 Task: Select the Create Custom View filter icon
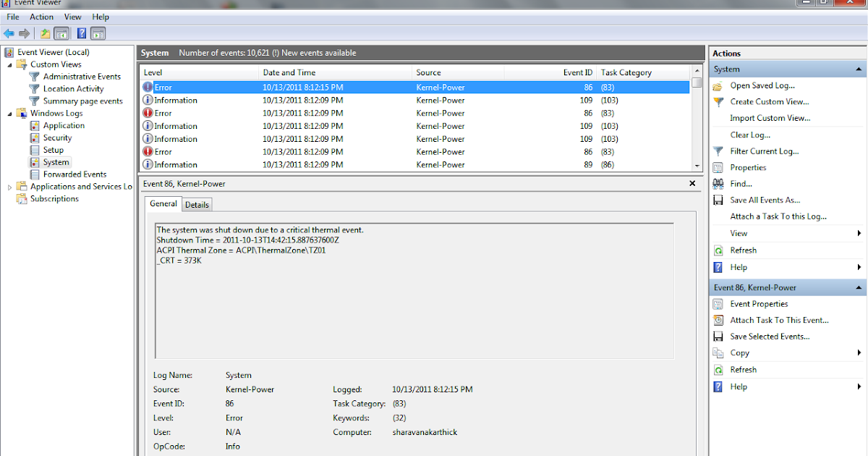(719, 102)
